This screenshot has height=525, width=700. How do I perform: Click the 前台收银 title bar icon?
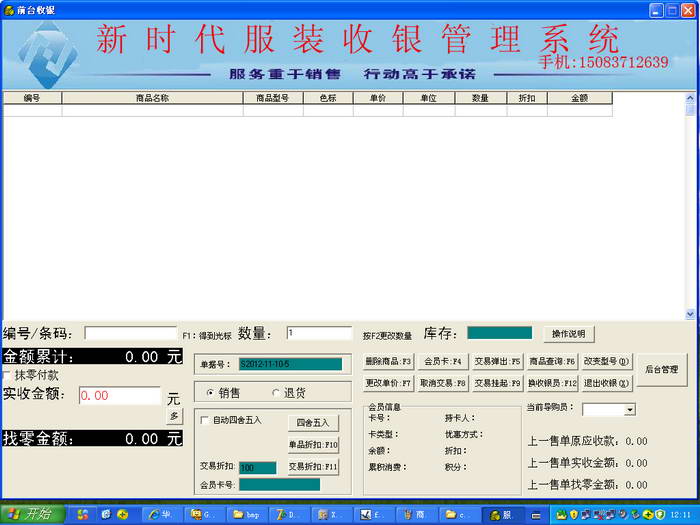pyautogui.click(x=9, y=10)
